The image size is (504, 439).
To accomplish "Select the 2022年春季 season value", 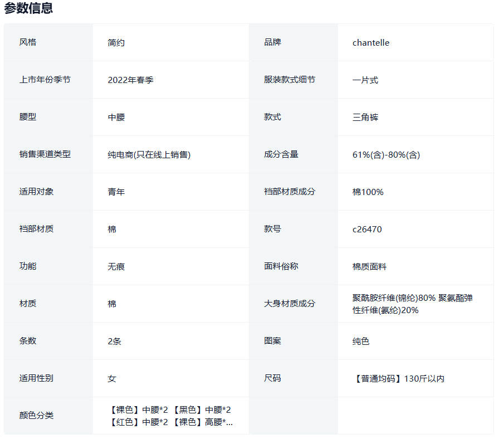I will pos(130,80).
